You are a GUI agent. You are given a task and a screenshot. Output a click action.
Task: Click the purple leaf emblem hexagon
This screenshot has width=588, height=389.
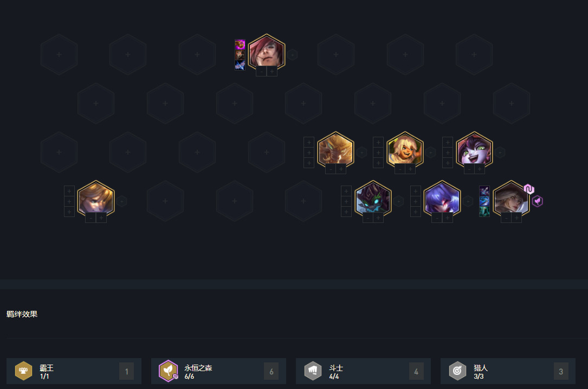coord(538,201)
